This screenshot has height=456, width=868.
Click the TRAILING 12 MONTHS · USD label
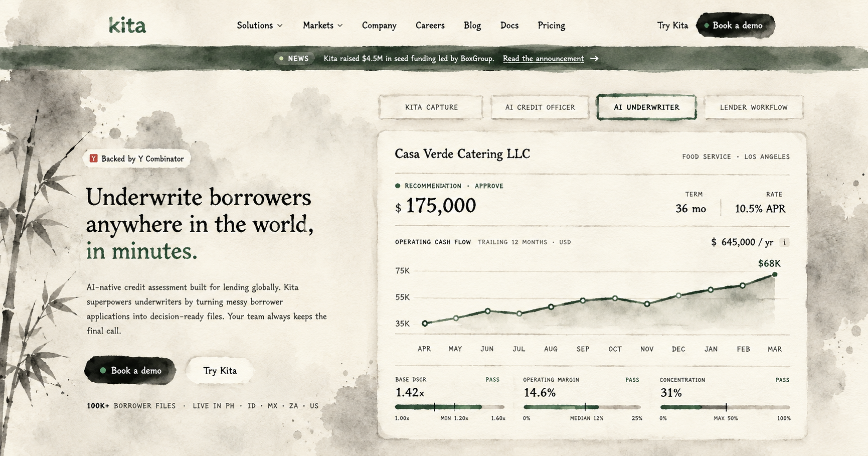click(524, 242)
